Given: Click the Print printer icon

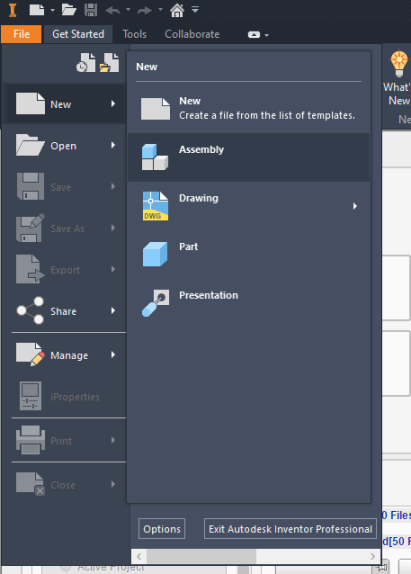Looking at the screenshot, I should click(30, 440).
